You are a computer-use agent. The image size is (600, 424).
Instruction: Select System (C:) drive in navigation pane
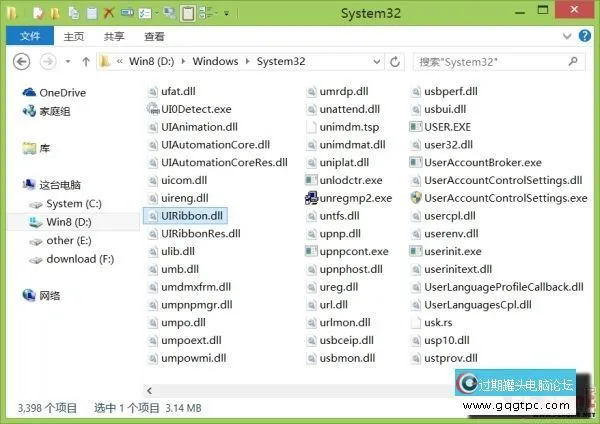click(x=72, y=203)
